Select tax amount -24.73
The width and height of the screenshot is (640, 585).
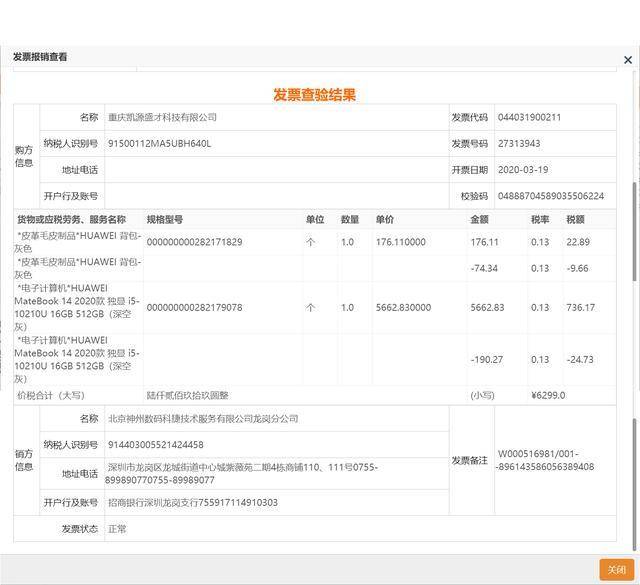580,360
